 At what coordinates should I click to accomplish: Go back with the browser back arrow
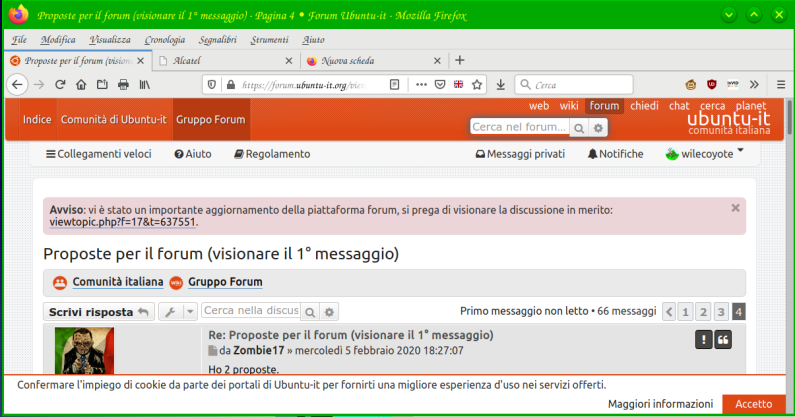pos(17,85)
